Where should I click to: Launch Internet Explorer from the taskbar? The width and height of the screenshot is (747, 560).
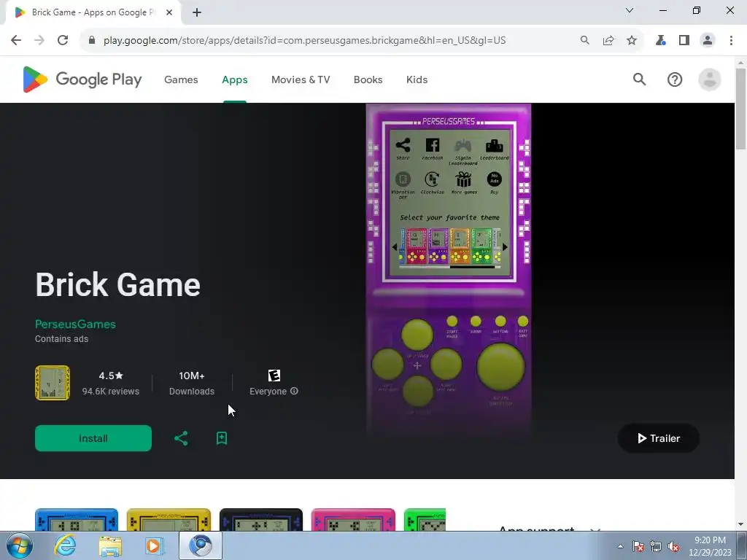coord(65,545)
